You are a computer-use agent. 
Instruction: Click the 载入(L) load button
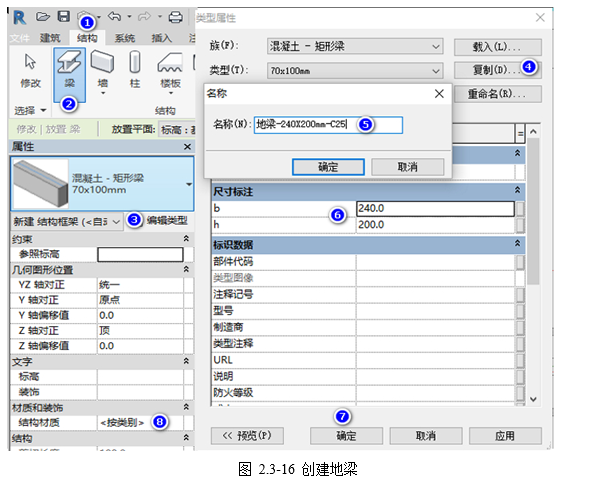coord(498,47)
